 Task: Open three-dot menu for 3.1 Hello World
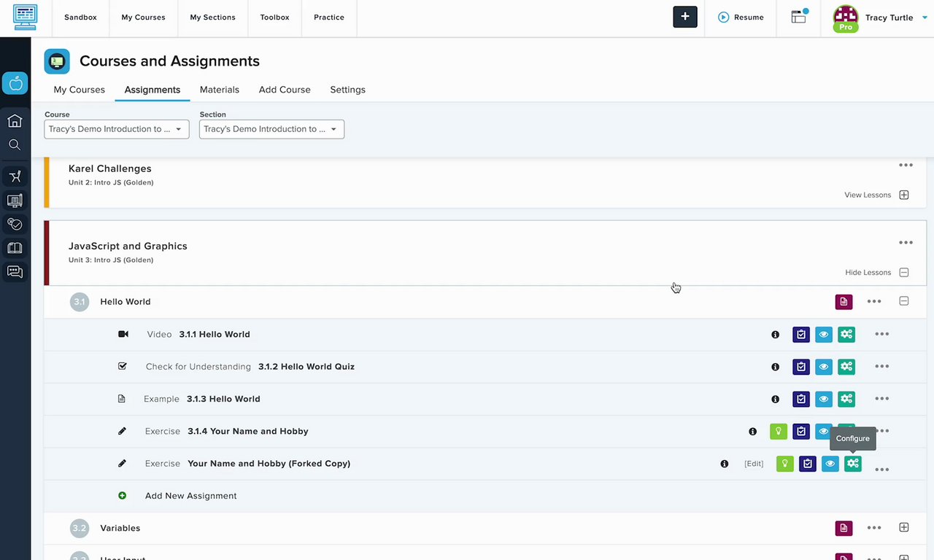[874, 302]
